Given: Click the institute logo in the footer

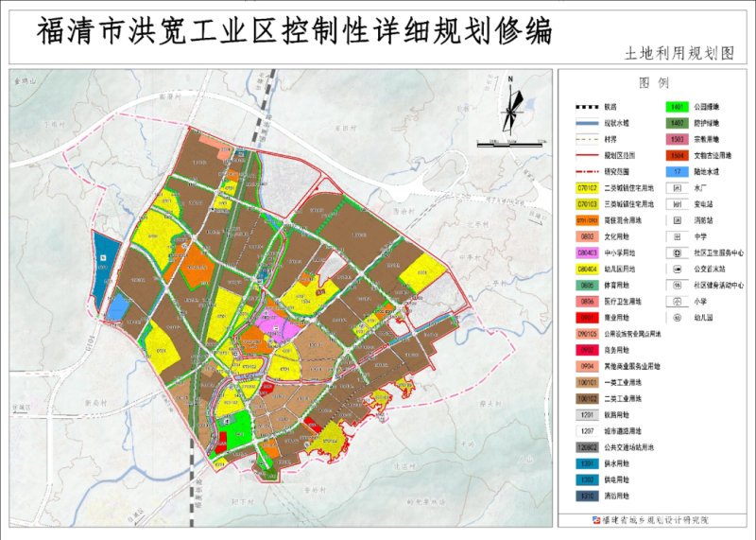Looking at the screenshot, I should click(x=596, y=520).
